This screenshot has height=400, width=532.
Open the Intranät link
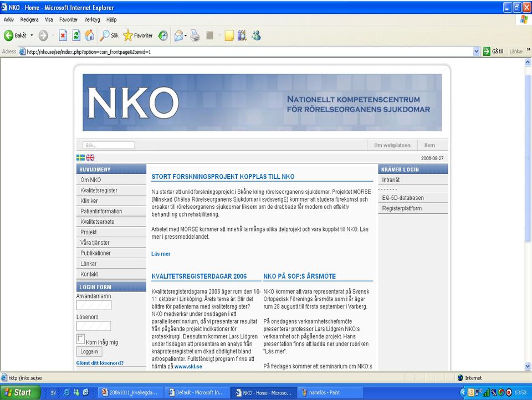coord(413,180)
